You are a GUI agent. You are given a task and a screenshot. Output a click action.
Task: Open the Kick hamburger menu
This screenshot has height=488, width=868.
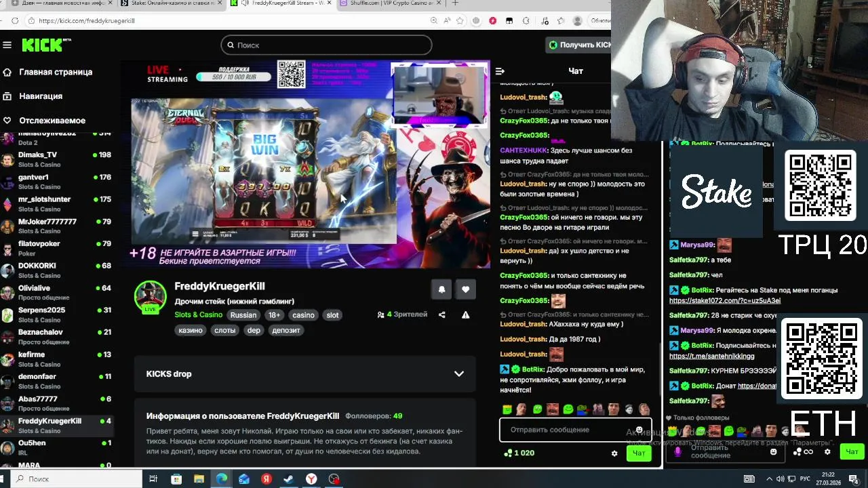pos(7,45)
